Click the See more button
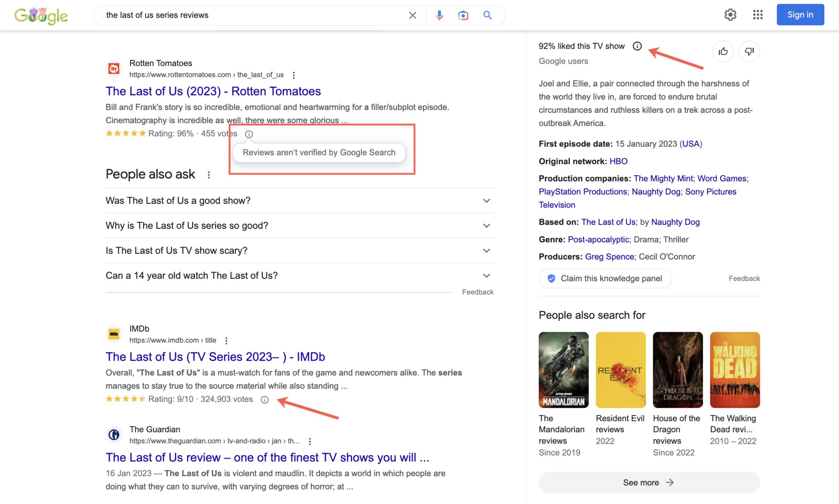 tap(649, 483)
